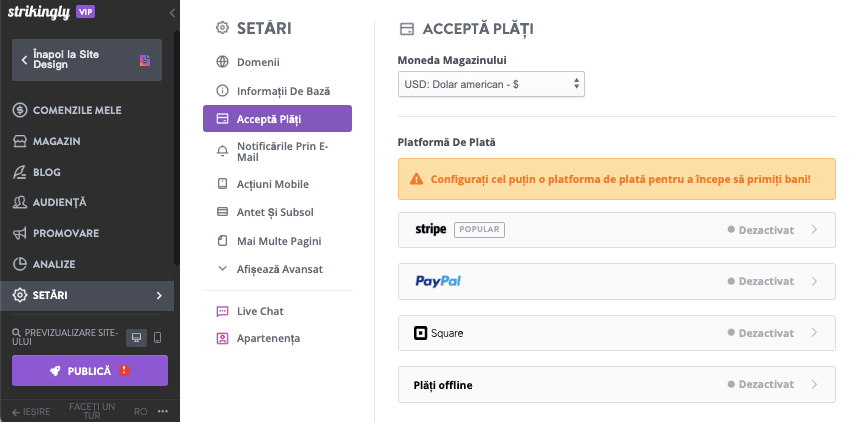Click the Live Chat bubble icon

click(222, 311)
